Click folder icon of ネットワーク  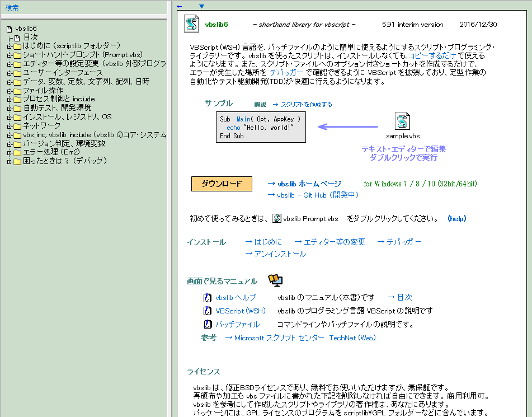(x=17, y=126)
